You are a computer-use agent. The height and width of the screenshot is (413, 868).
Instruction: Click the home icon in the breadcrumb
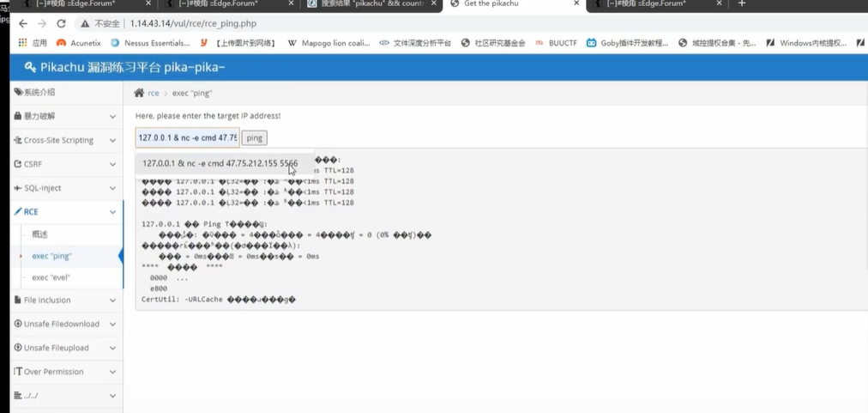[x=140, y=93]
